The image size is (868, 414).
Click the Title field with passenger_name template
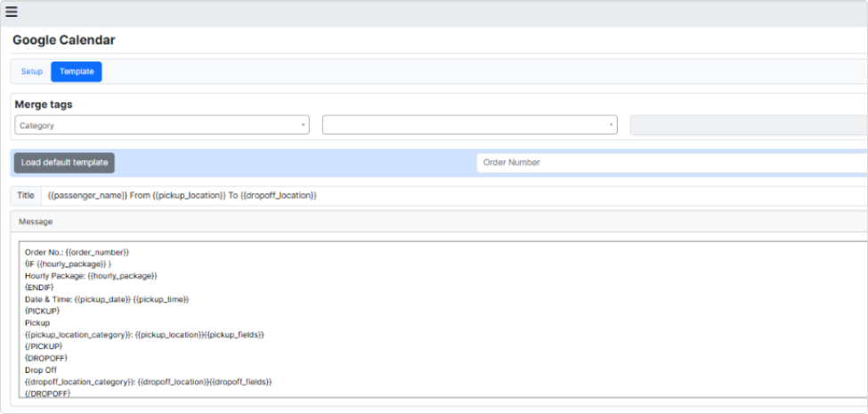(455, 195)
